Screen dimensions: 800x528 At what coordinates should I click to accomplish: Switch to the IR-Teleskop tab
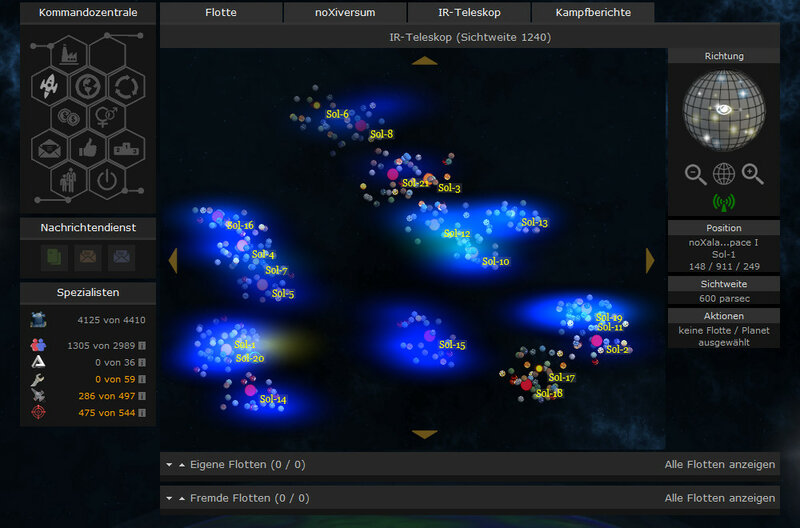[469, 12]
